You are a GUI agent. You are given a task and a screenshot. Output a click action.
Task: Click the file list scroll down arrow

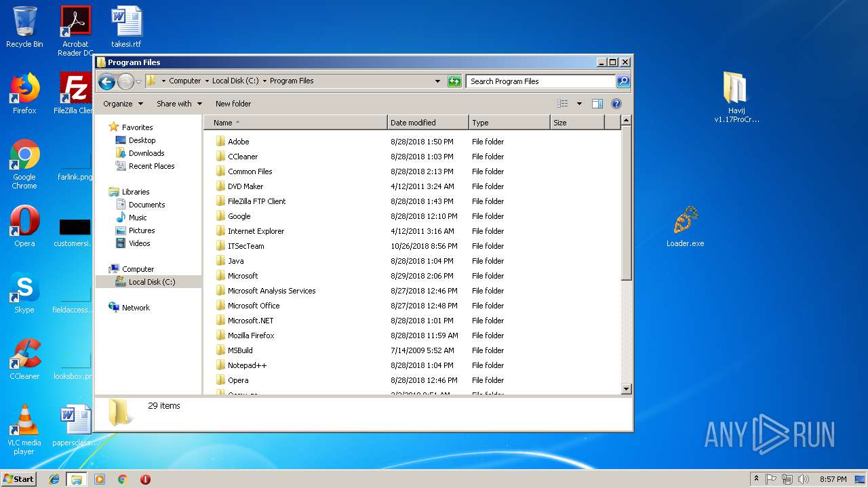[627, 389]
